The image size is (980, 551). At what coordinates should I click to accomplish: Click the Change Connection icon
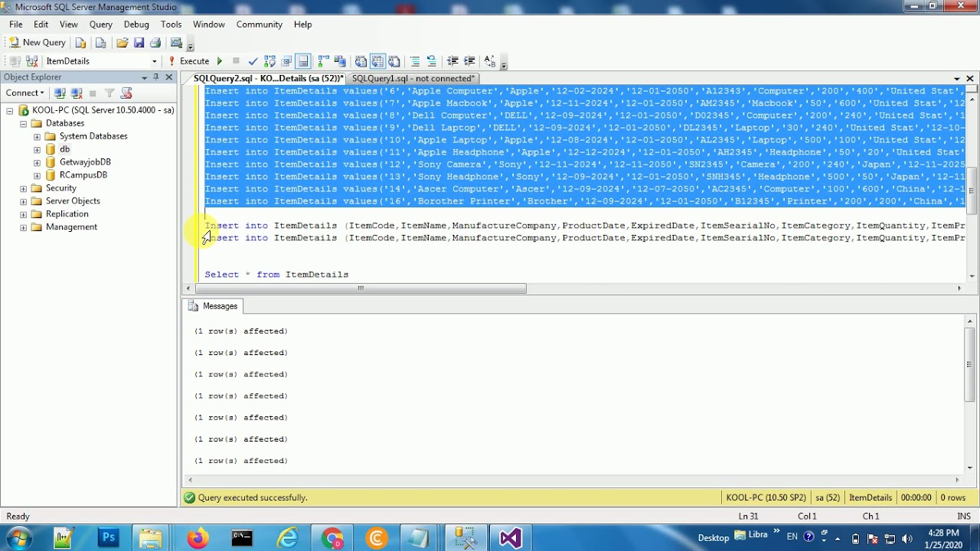click(31, 61)
